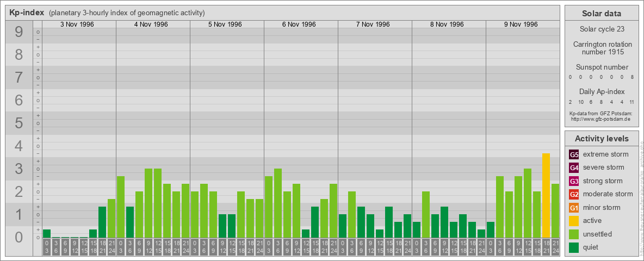This screenshot has height=261, width=644.
Task: Click the minor storm legend label
Action: [x=602, y=207]
